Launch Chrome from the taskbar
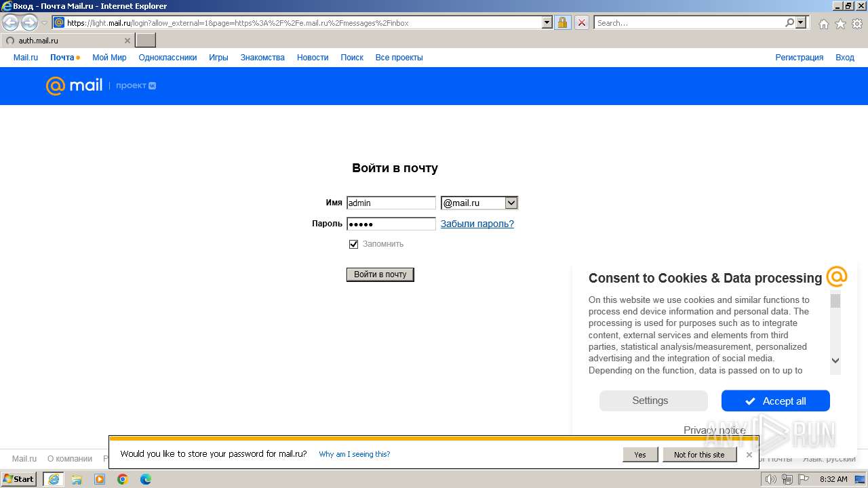 point(123,479)
